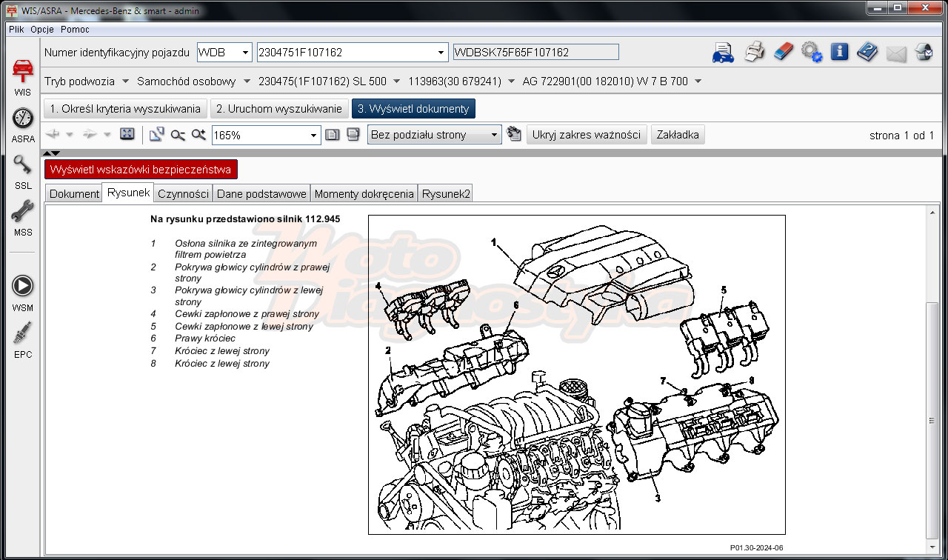
Task: Open the blue info icon
Action: point(839,52)
